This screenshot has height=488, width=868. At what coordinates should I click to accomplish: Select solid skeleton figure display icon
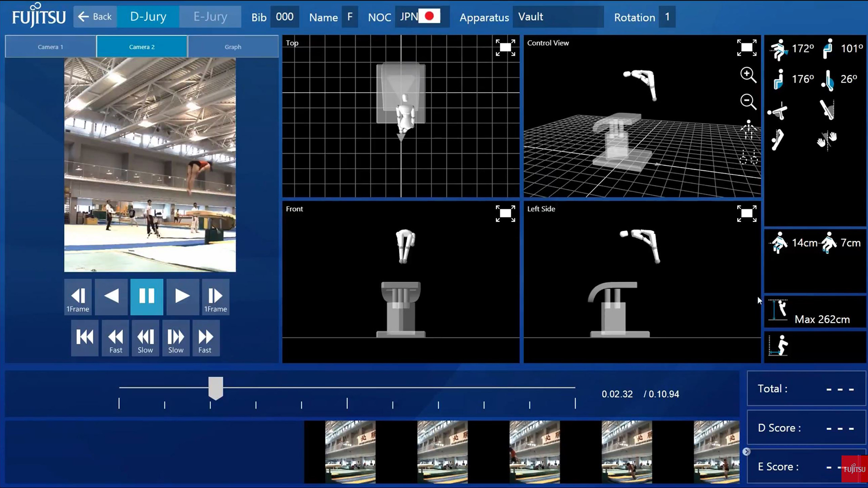[x=748, y=131]
